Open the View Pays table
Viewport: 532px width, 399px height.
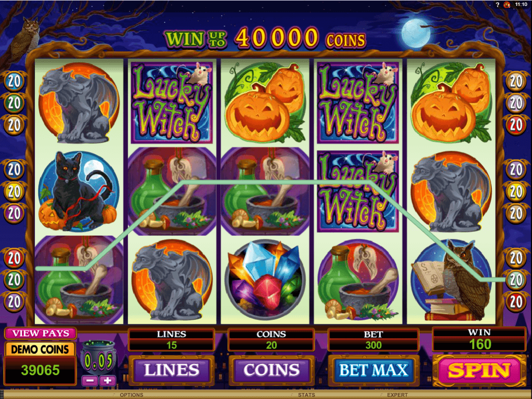pyautogui.click(x=41, y=333)
